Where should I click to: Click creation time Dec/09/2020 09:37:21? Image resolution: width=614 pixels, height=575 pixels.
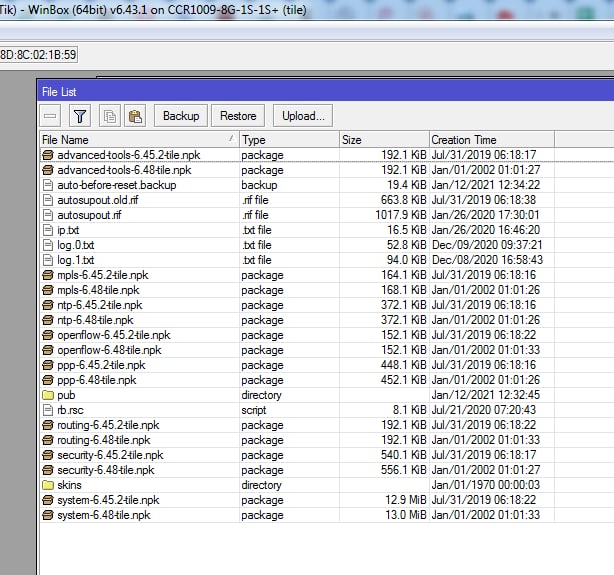pyautogui.click(x=487, y=245)
